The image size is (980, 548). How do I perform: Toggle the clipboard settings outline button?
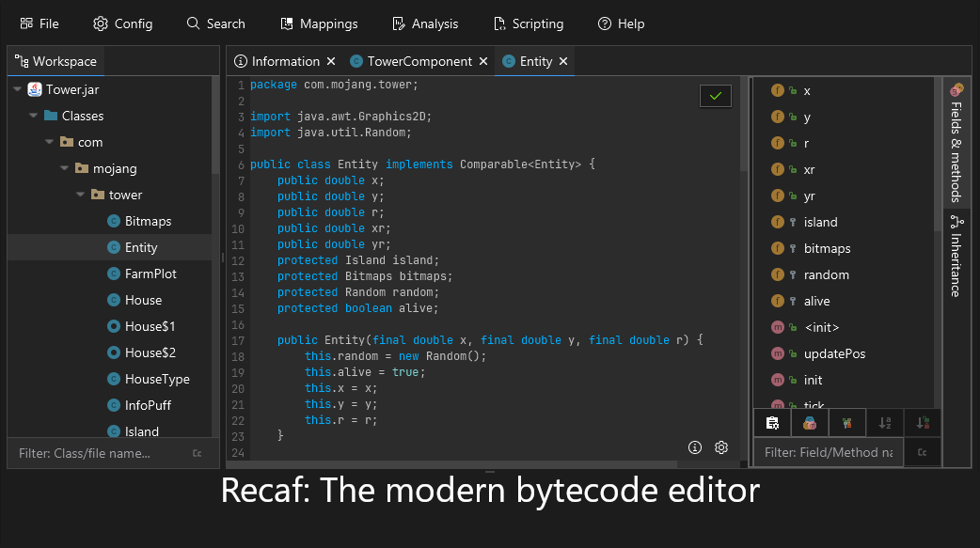[772, 423]
